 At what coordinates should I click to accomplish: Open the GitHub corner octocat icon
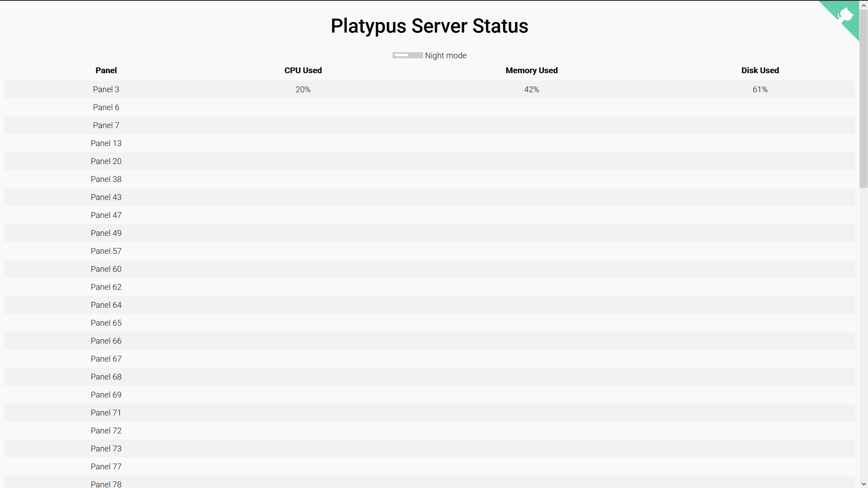point(845,15)
